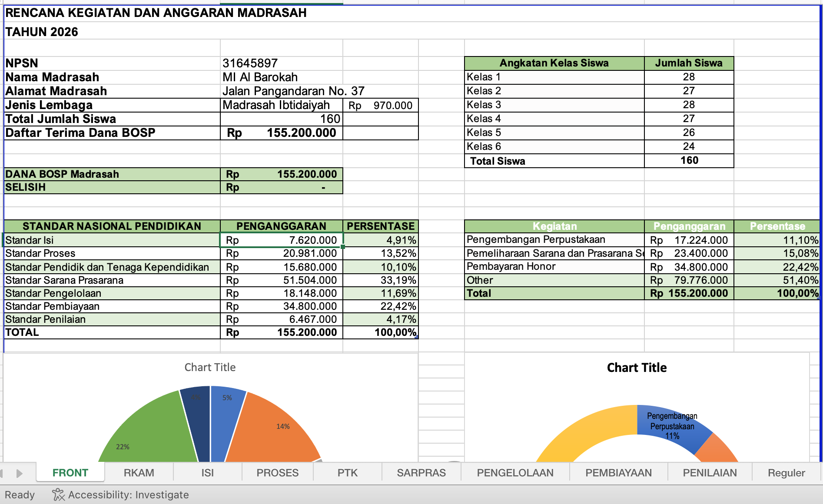The height and width of the screenshot is (504, 823).
Task: Select the PEMBIAYAAN sheet tab
Action: (618, 473)
